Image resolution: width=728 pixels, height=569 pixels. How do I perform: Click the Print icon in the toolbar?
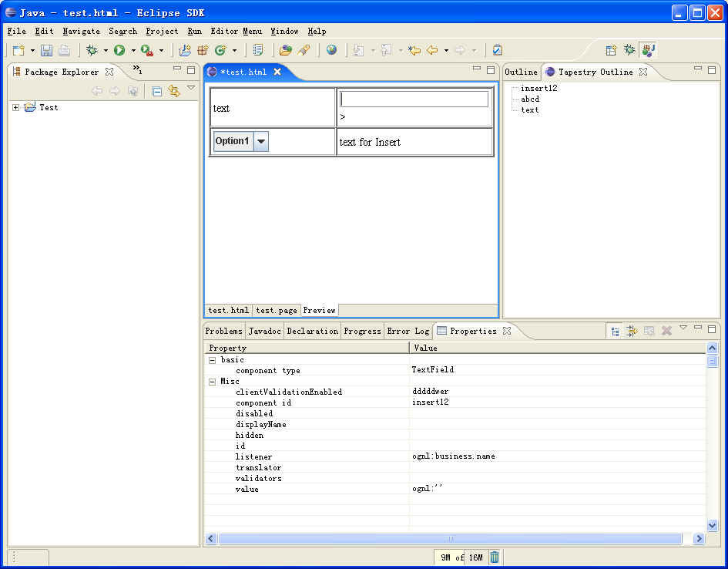point(64,50)
